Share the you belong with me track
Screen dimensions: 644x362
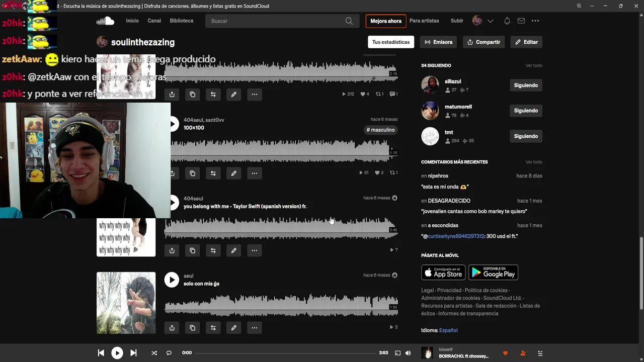(x=172, y=250)
